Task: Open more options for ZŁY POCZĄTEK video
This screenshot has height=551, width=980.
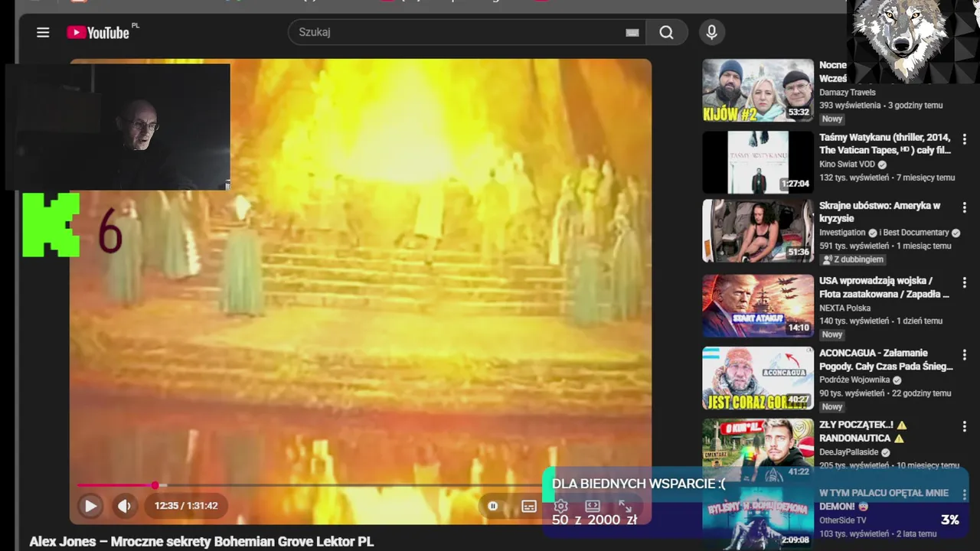Action: pos(964,427)
